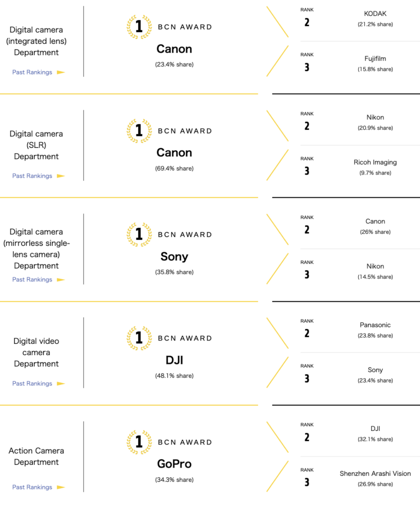The image size is (420, 508).
Task: Click the Sony 35.8% share winner name
Action: 174,257
